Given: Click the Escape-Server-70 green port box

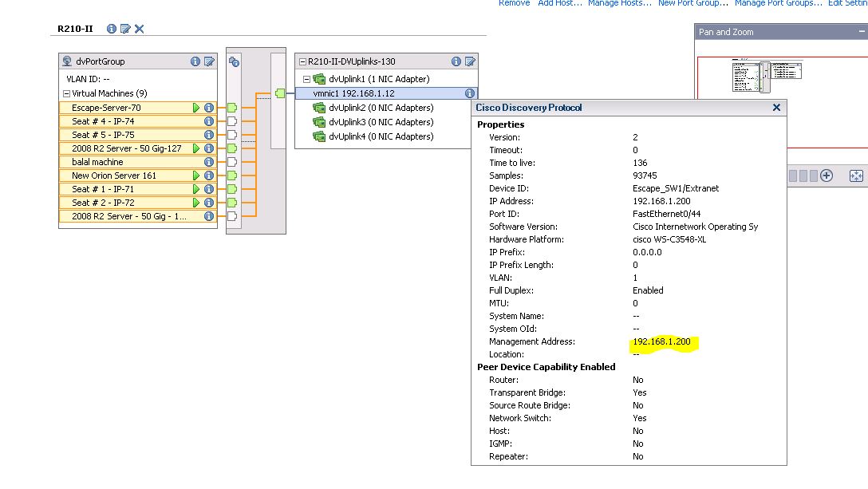Looking at the screenshot, I should (232, 108).
